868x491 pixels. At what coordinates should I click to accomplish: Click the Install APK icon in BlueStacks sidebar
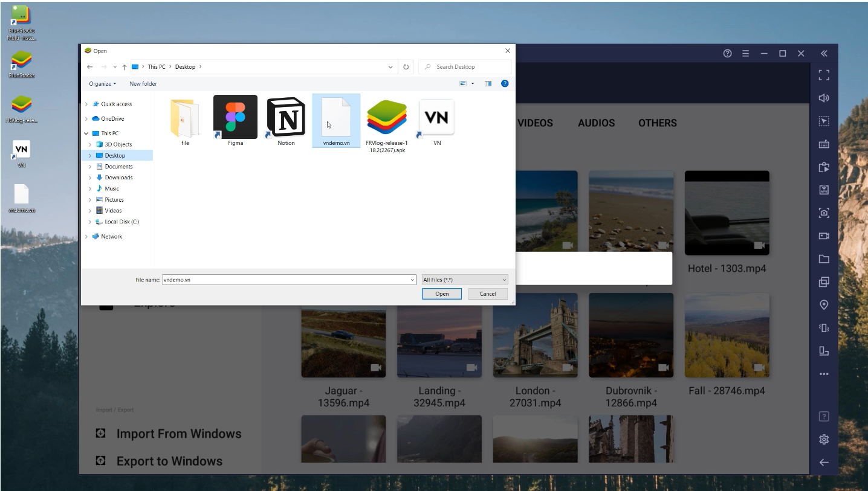823,190
